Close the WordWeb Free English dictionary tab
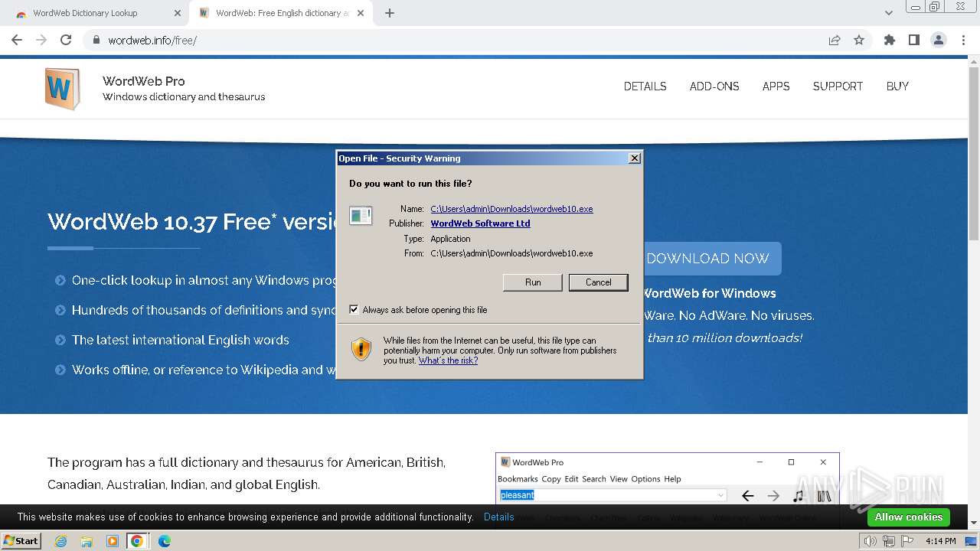Viewport: 980px width, 551px height. (x=361, y=13)
